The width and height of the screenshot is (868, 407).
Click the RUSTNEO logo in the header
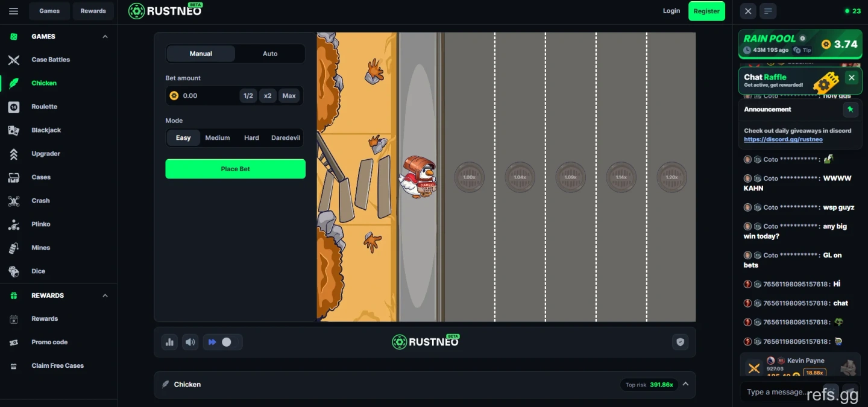point(166,11)
